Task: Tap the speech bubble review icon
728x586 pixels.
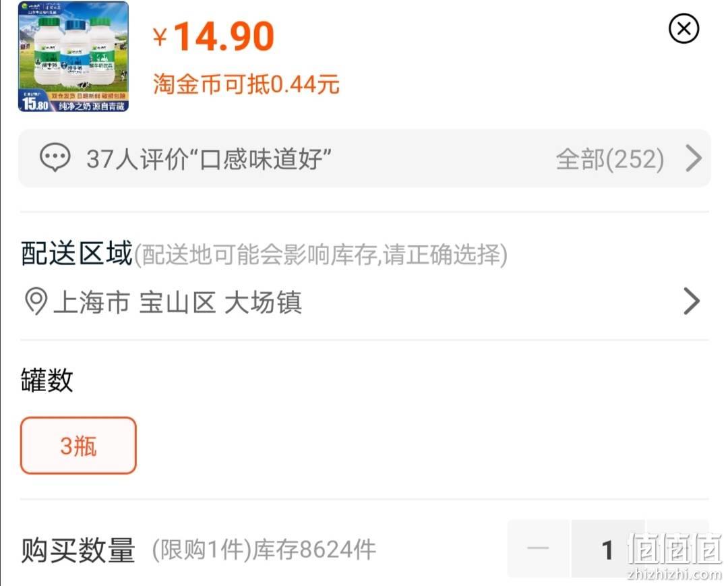Action: click(x=55, y=158)
